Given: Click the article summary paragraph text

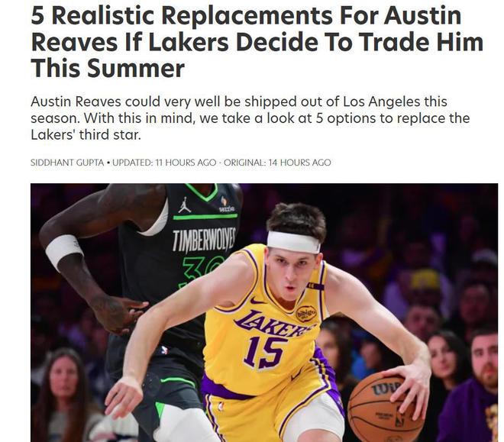Looking at the screenshot, I should (250, 118).
